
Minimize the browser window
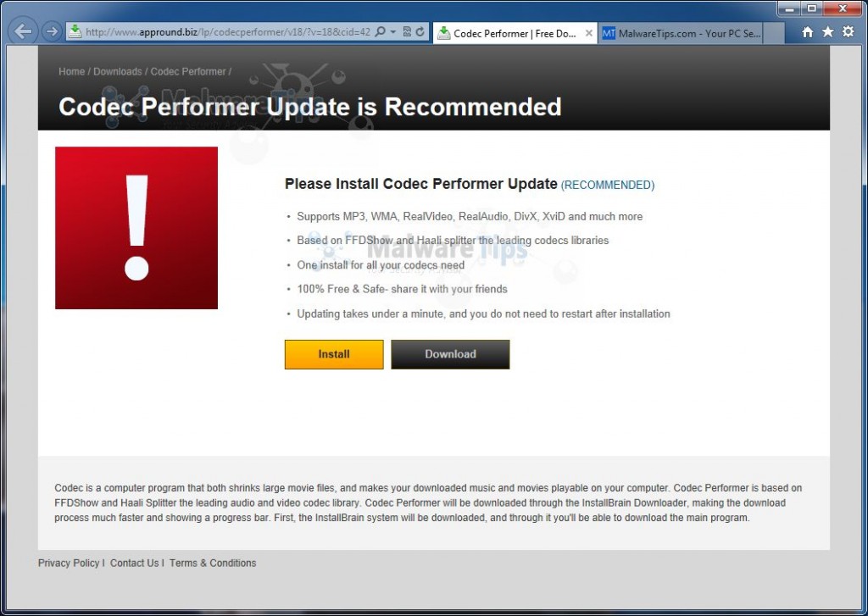[789, 8]
